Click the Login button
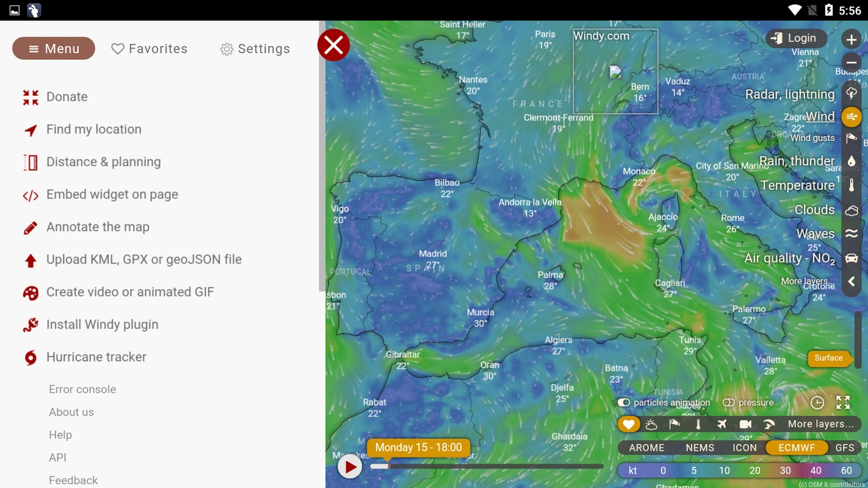The width and height of the screenshot is (868, 488). tap(796, 38)
